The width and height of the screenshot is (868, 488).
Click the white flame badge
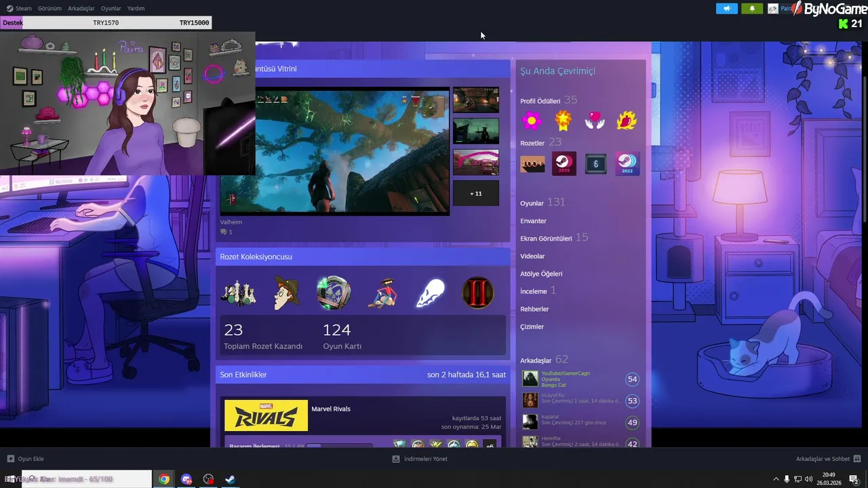(429, 293)
